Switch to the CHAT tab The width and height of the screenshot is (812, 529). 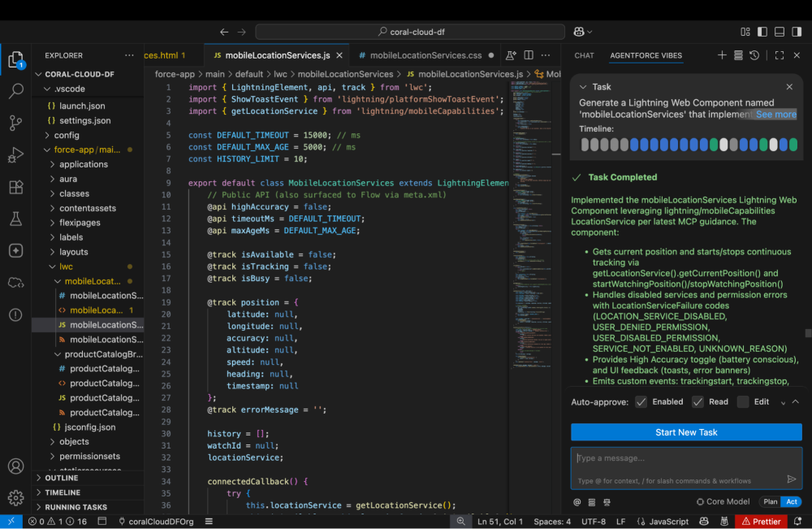[x=583, y=55]
